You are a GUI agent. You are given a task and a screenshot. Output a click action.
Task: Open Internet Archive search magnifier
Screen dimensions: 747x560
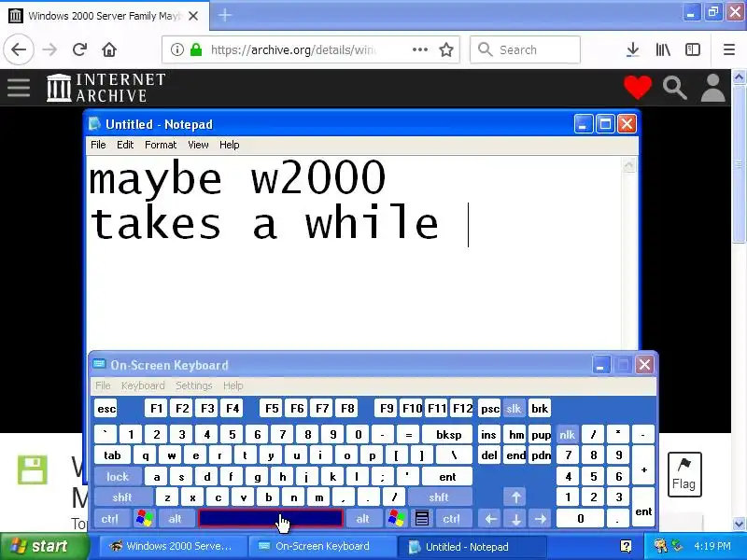click(674, 88)
